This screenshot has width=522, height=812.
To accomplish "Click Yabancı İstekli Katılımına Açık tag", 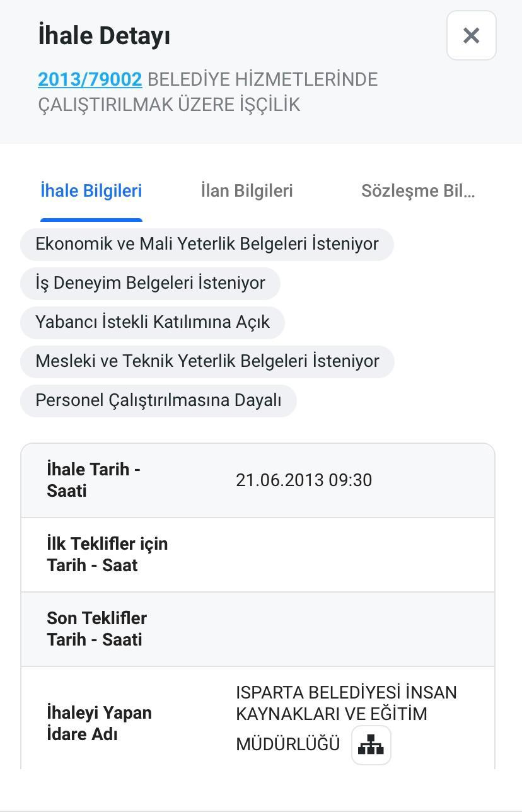I will [153, 322].
